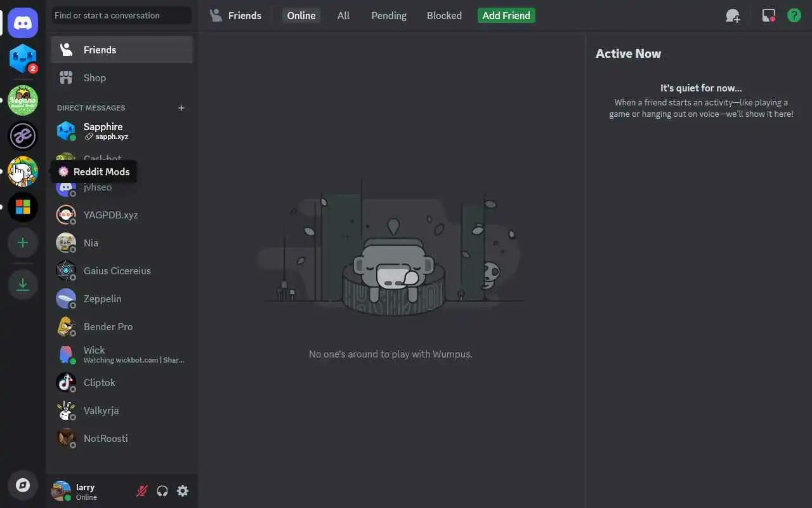Switch to the Blocked tab

point(444,15)
